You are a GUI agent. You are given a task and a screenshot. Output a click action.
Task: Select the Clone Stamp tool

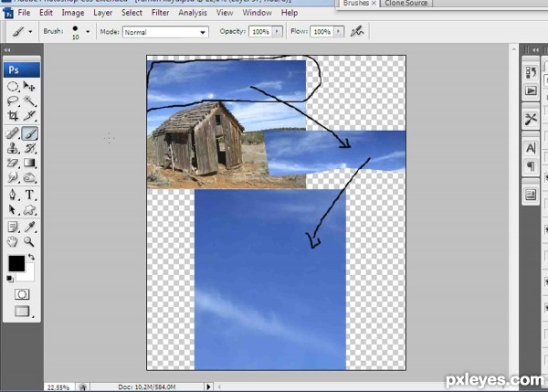[x=13, y=148]
